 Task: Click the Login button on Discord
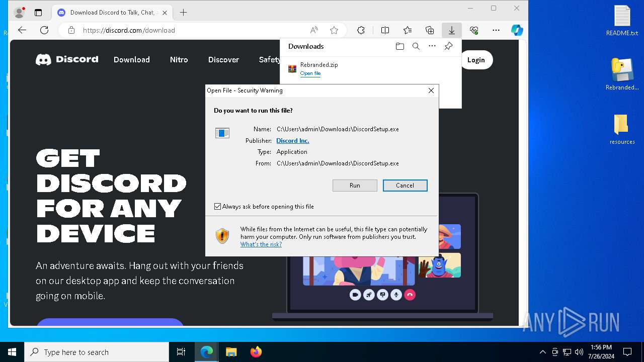click(476, 60)
